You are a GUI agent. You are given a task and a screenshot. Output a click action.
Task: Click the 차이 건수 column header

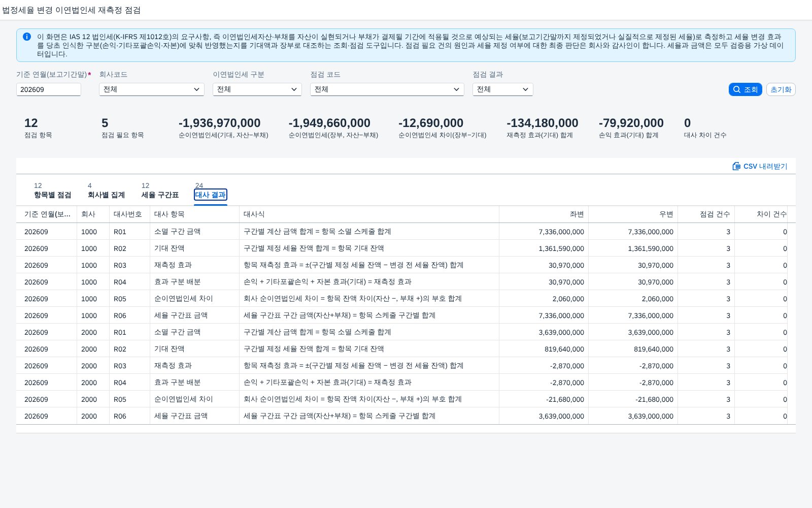tap(761, 214)
